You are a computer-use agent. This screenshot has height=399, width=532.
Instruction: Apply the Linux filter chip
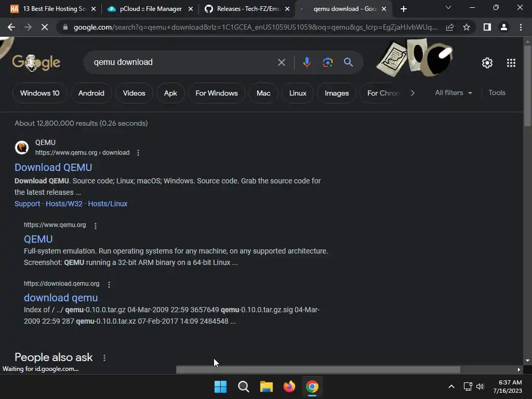298,93
